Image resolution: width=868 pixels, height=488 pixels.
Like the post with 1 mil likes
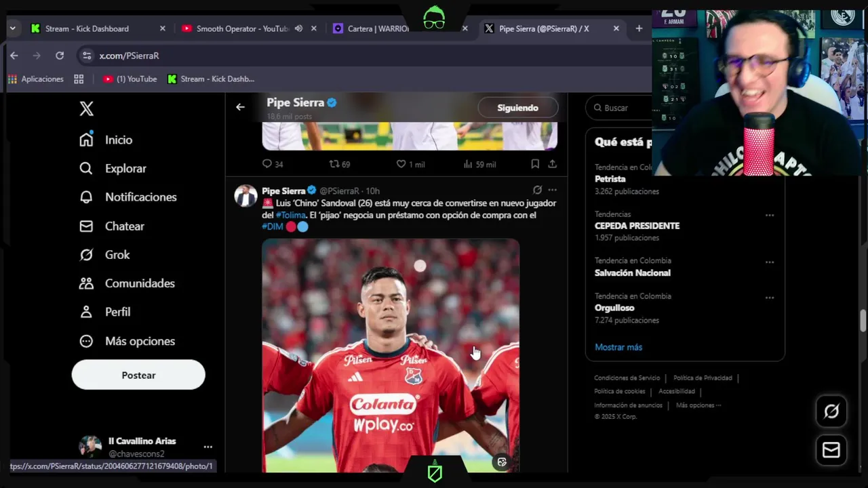pyautogui.click(x=410, y=164)
